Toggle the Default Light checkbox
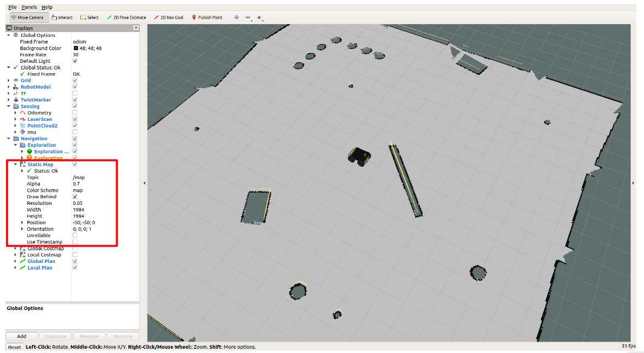 click(x=75, y=61)
